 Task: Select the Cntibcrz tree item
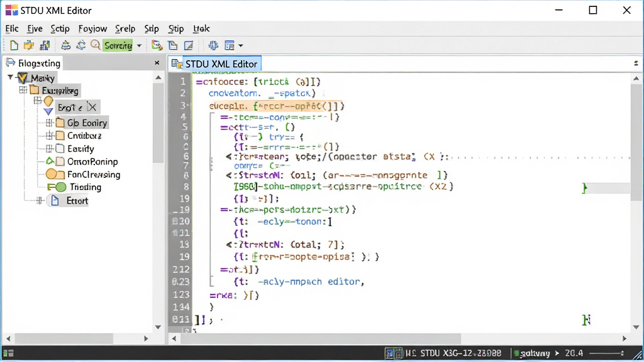[84, 136]
